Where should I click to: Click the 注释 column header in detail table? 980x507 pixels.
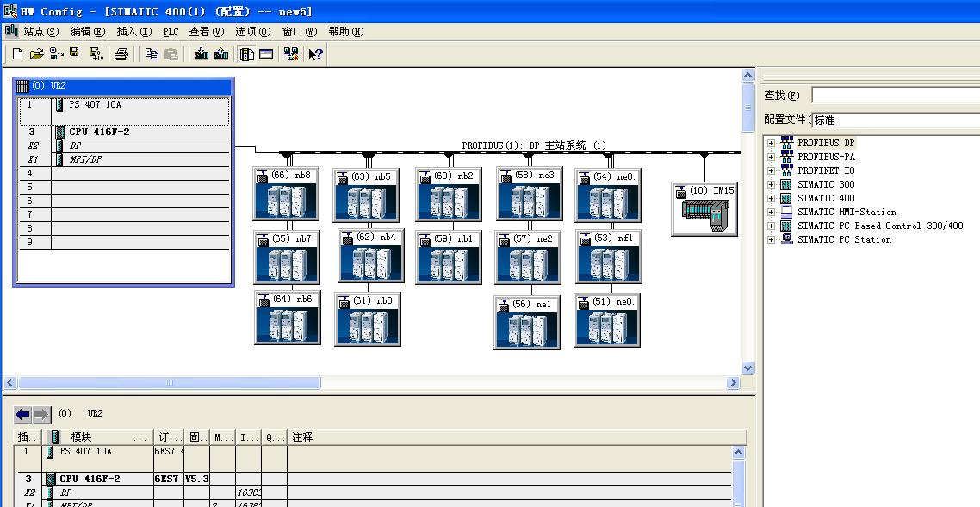click(516, 437)
